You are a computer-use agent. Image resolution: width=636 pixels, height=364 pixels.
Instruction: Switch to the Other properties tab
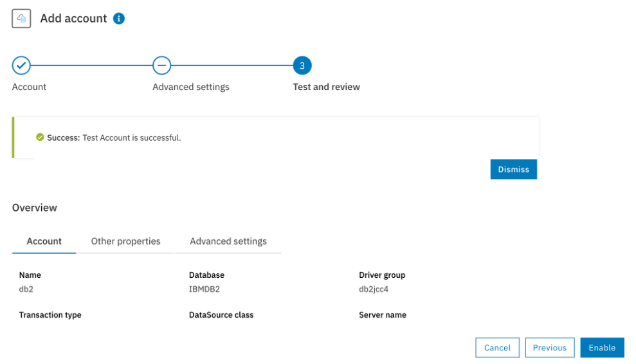126,241
